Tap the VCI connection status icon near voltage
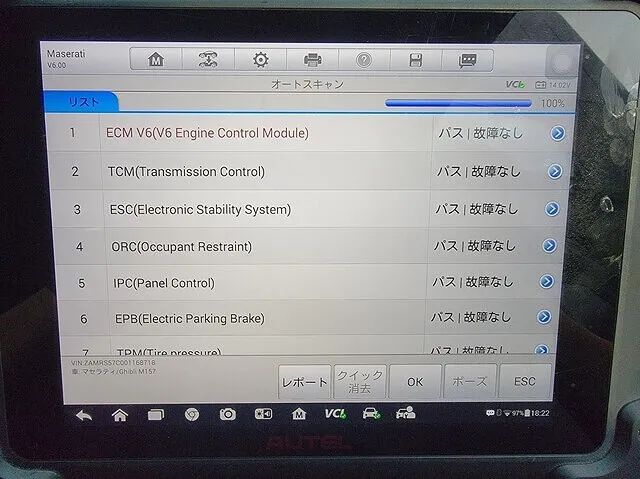Image resolution: width=640 pixels, height=479 pixels. coord(515,84)
